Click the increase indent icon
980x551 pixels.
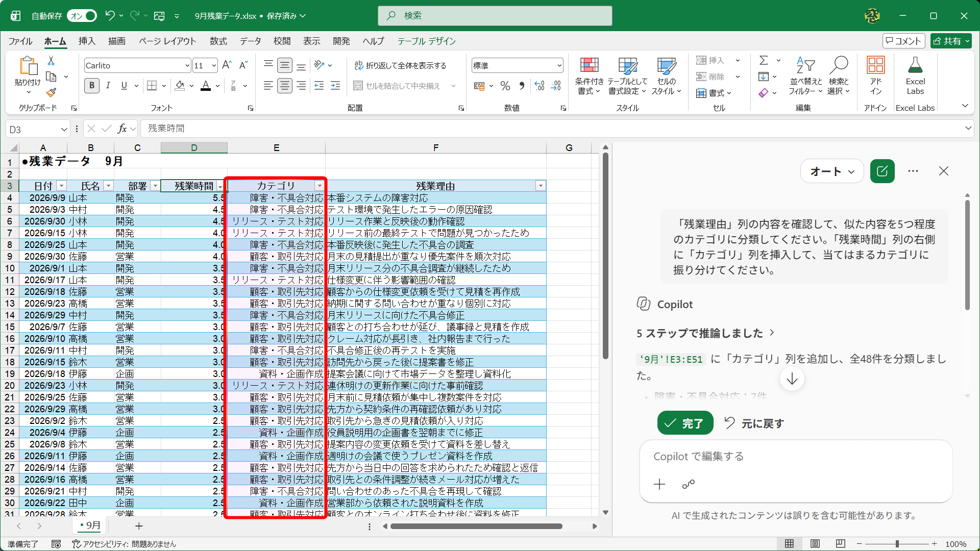pyautogui.click(x=335, y=86)
